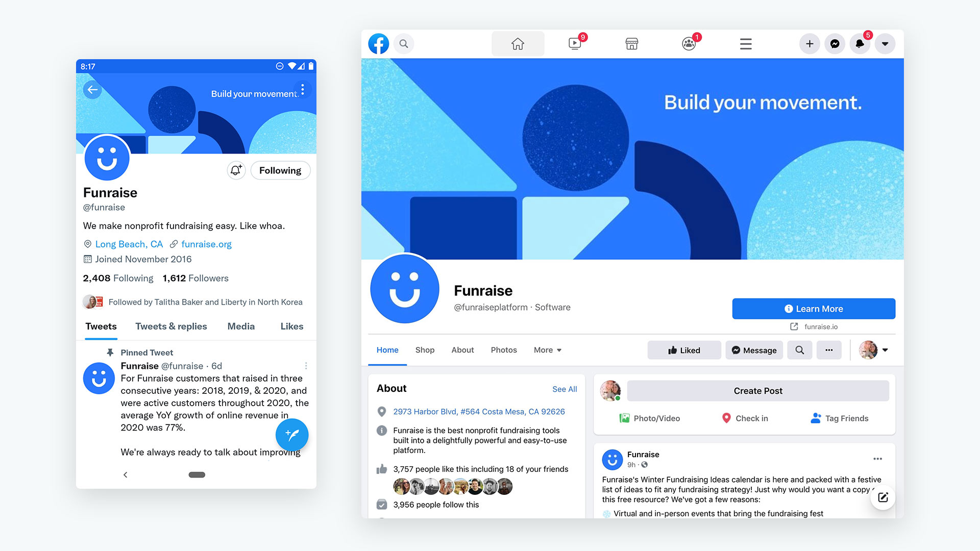Click the Learn More button on Facebook page
This screenshot has width=980, height=551.
[x=813, y=309]
